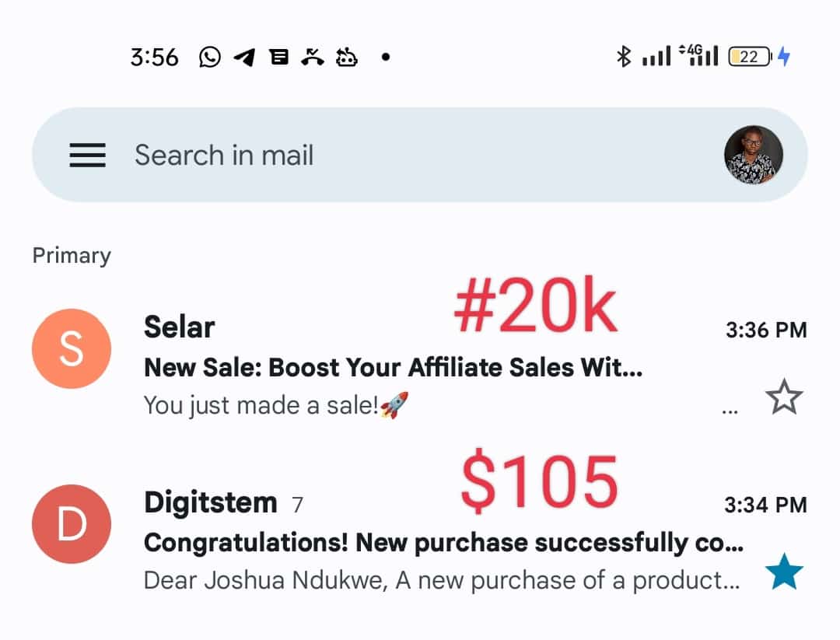Tap the news notification icon in status bar
Image resolution: width=840 pixels, height=640 pixels.
pos(278,57)
